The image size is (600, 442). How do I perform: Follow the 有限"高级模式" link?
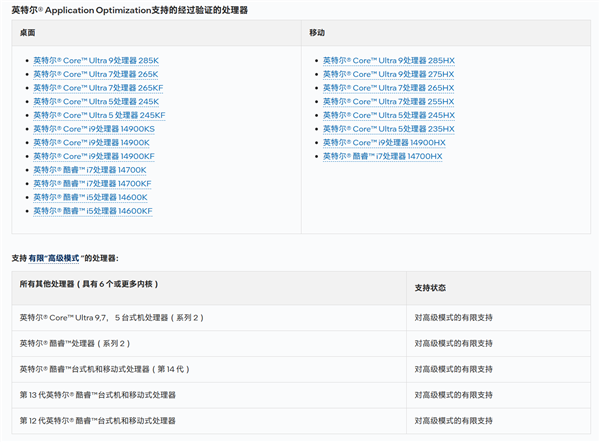(55, 258)
